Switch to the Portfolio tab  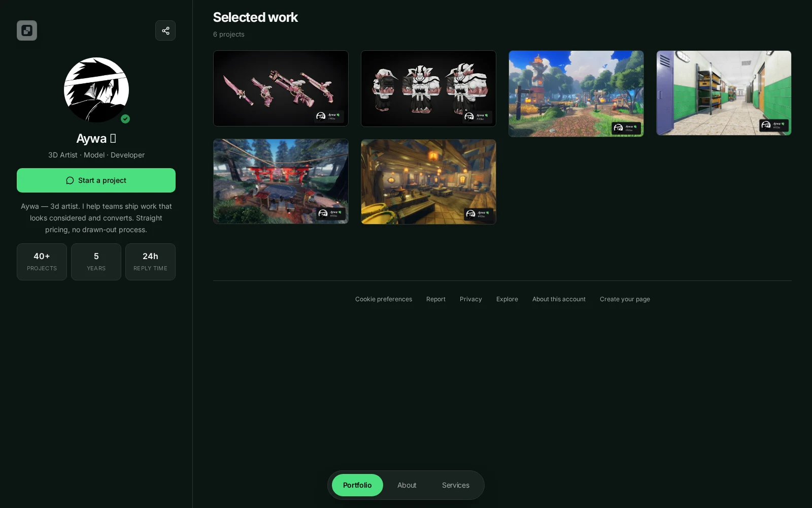pos(357,485)
